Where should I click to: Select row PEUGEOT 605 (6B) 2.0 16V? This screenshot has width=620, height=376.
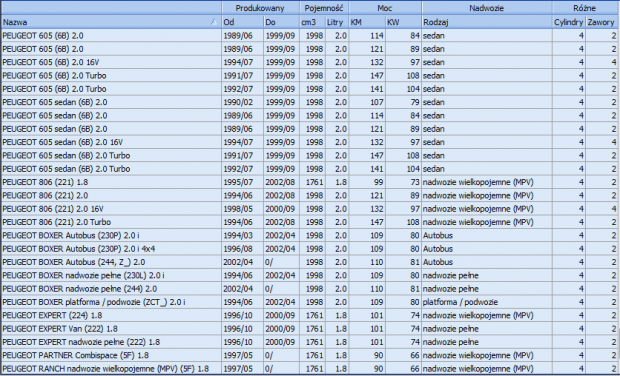(310, 62)
